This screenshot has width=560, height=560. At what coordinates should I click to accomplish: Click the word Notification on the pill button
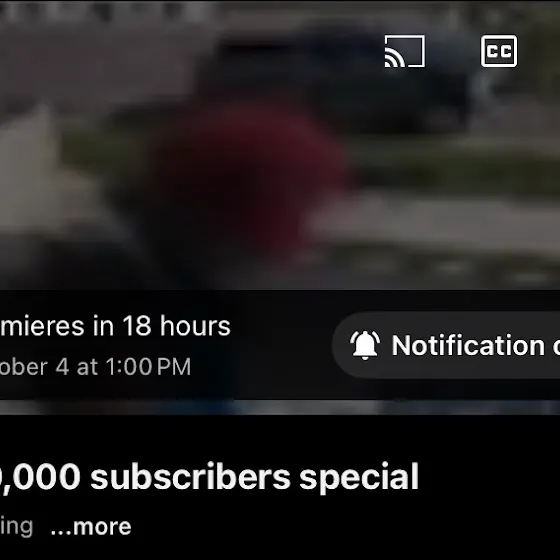[x=468, y=345]
